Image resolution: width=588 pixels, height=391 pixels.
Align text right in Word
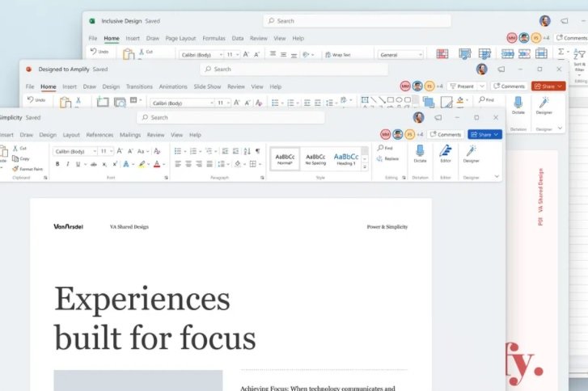pyautogui.click(x=199, y=164)
